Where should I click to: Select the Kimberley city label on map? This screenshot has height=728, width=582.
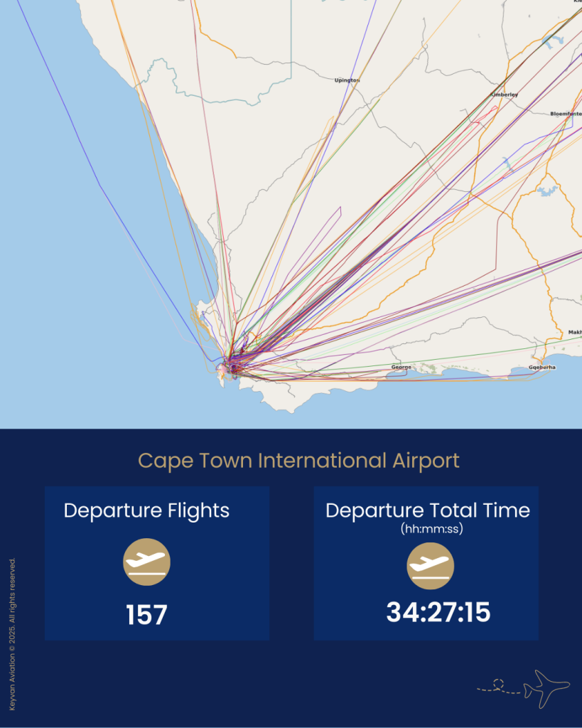point(504,95)
